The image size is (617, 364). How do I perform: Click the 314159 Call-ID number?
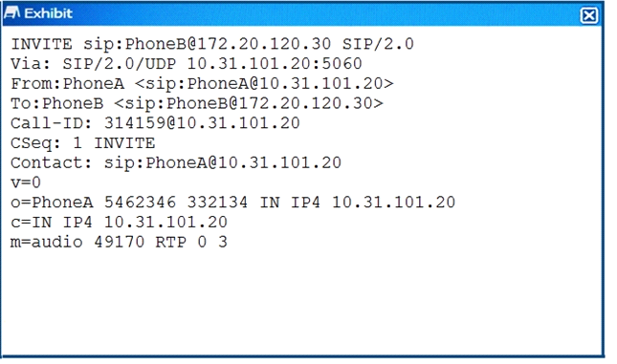(135, 123)
